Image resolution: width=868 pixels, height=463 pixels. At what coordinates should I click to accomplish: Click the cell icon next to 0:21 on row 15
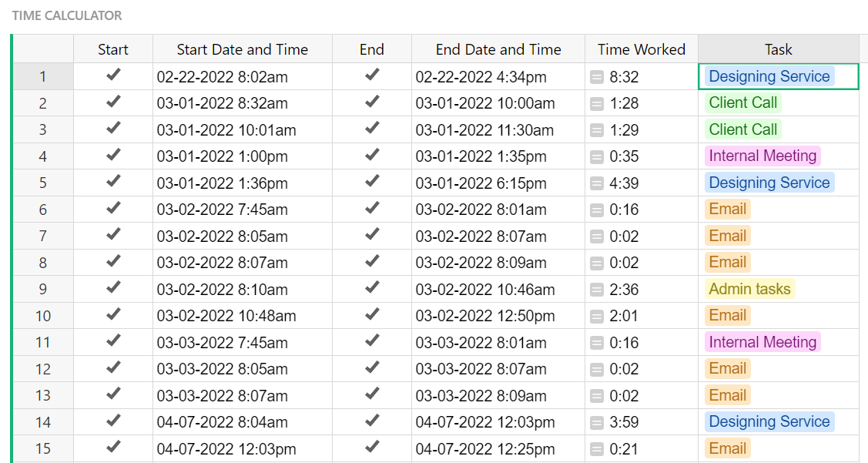point(596,448)
